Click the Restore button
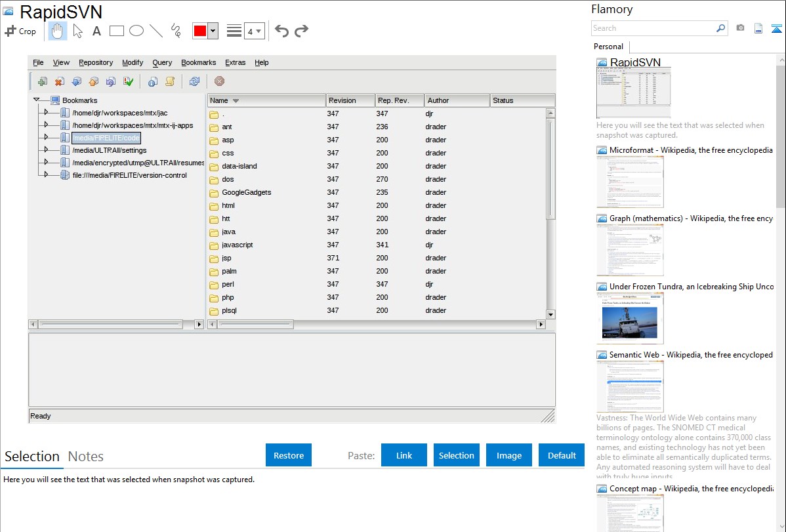 click(x=289, y=455)
